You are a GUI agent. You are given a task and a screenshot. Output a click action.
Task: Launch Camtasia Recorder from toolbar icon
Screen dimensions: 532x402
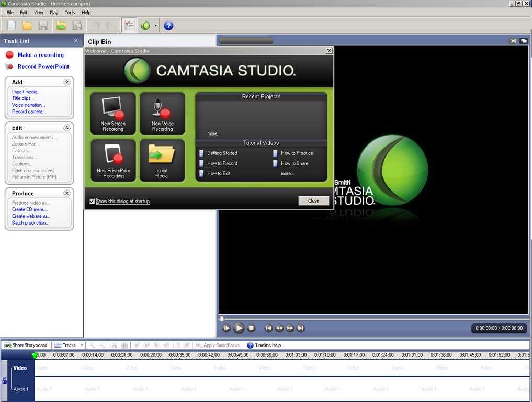click(x=145, y=26)
